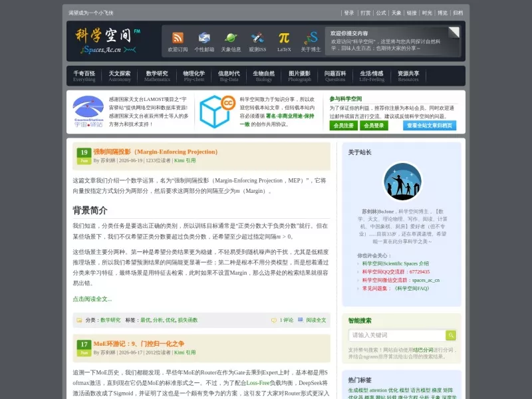Click the 最优 tag link
The height and width of the screenshot is (399, 532).
(145, 320)
